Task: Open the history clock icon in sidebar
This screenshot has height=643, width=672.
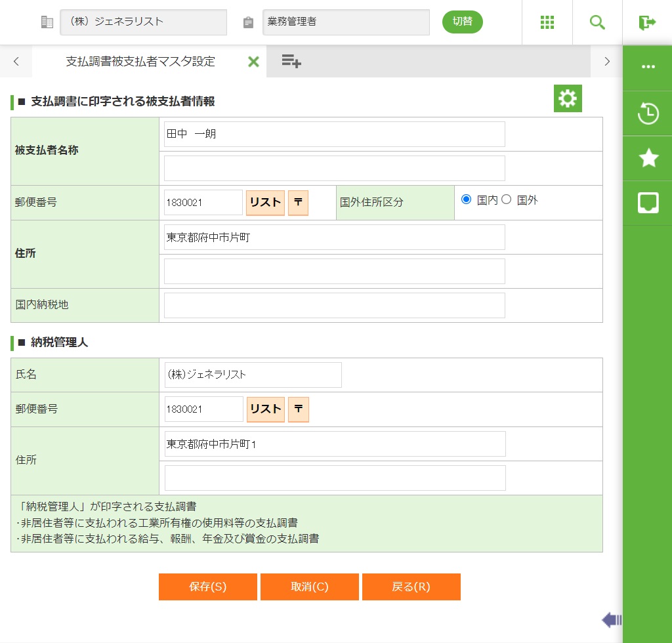Action: click(648, 114)
